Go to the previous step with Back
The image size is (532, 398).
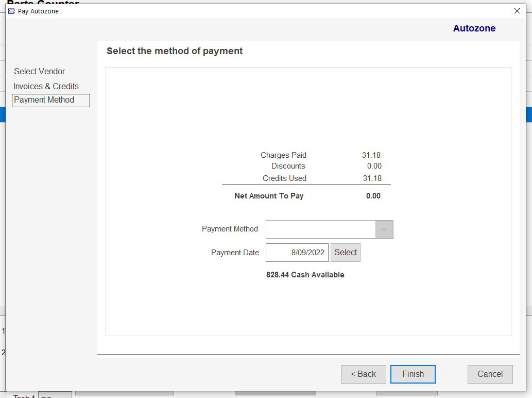coord(364,374)
